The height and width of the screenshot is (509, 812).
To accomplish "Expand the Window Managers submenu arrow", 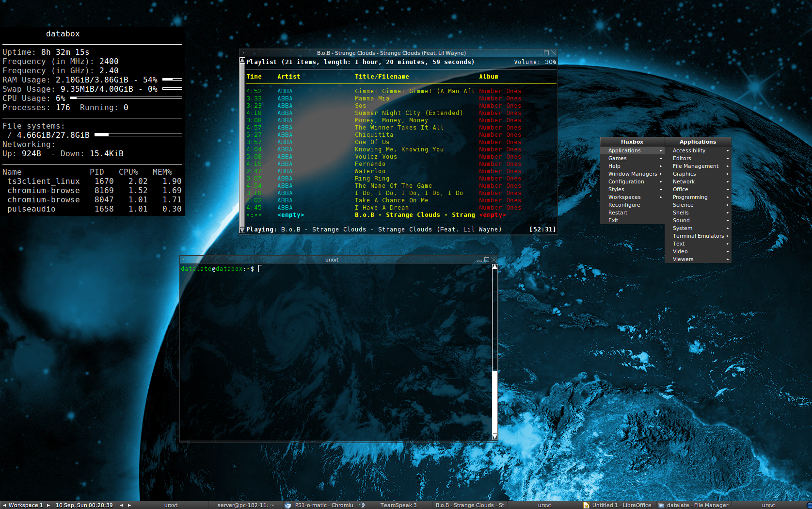I will 660,174.
